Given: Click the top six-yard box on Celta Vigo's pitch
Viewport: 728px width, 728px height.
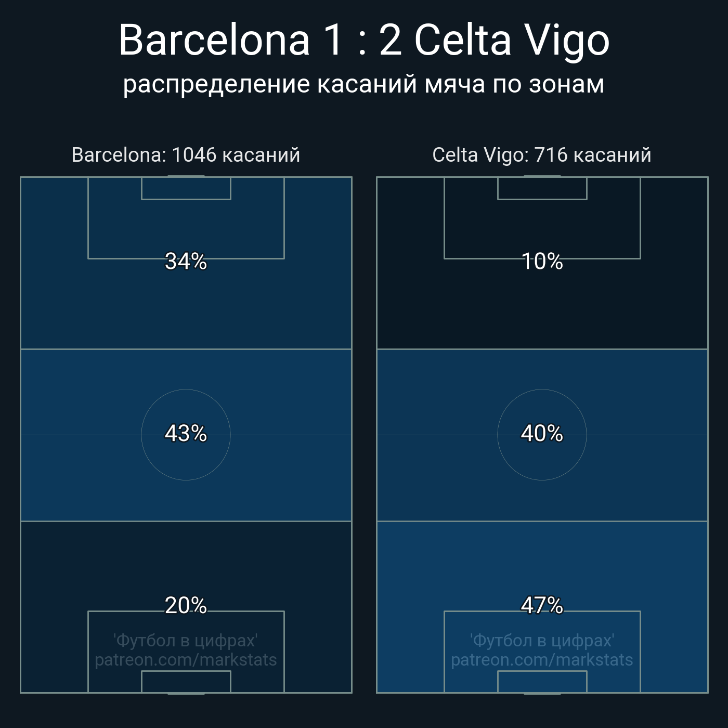Looking at the screenshot, I should pyautogui.click(x=542, y=188).
